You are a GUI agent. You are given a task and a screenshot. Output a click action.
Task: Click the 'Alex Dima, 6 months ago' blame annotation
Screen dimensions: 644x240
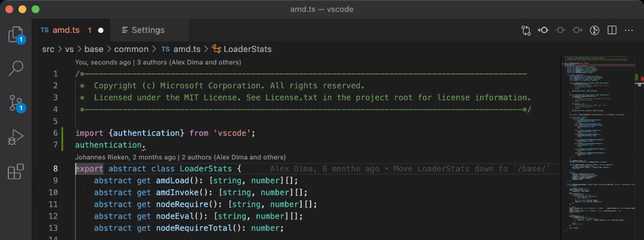click(410, 168)
